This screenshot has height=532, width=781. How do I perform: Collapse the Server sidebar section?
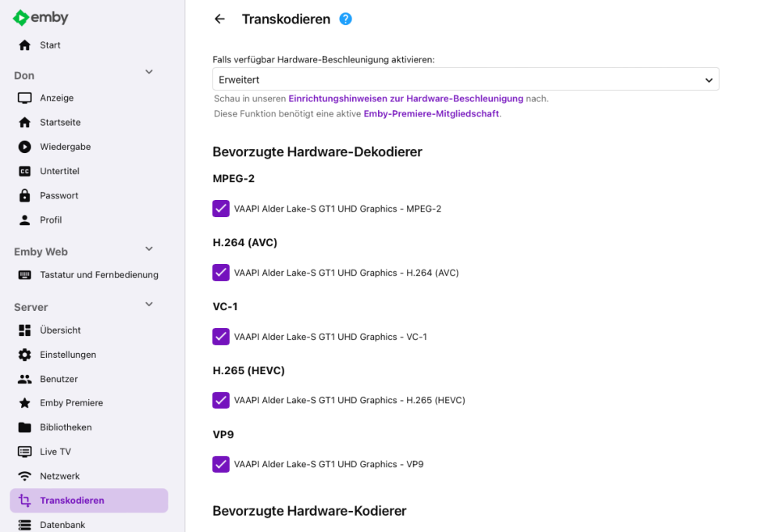click(x=149, y=305)
